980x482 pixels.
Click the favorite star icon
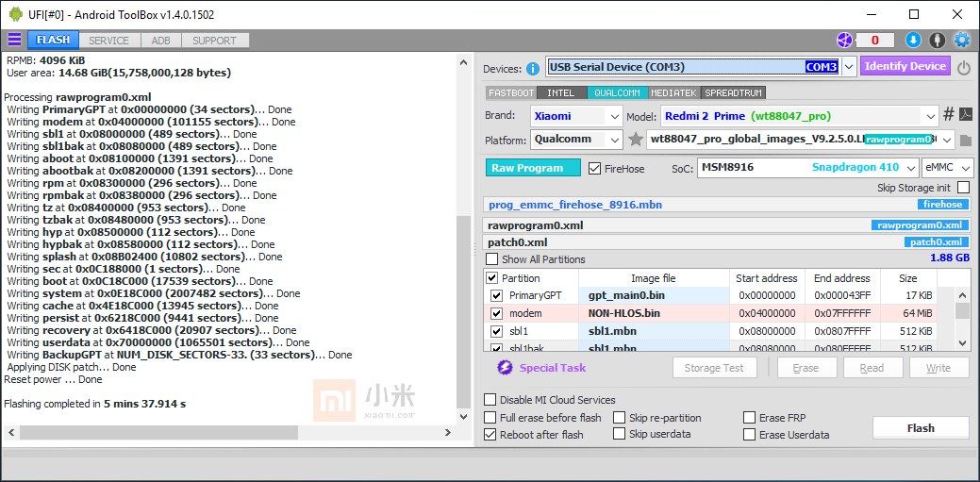coord(636,140)
